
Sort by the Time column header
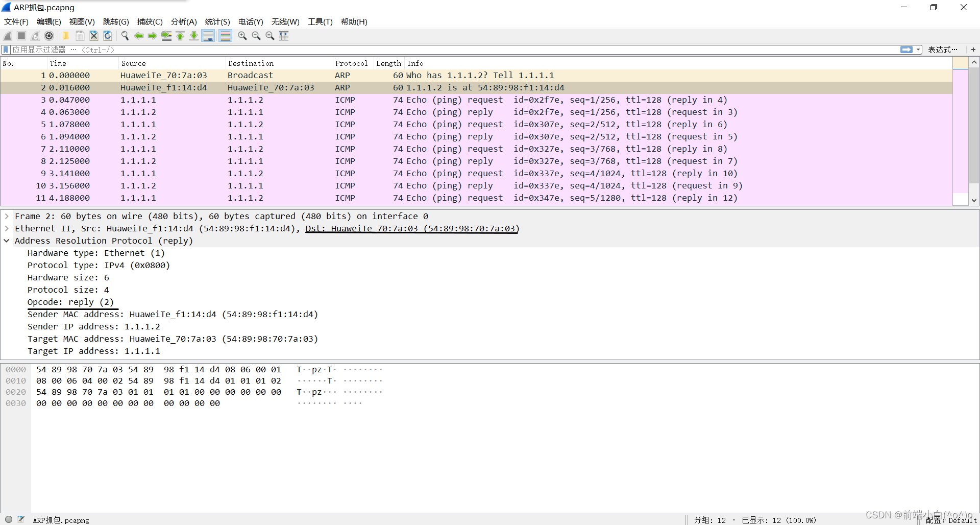click(83, 63)
